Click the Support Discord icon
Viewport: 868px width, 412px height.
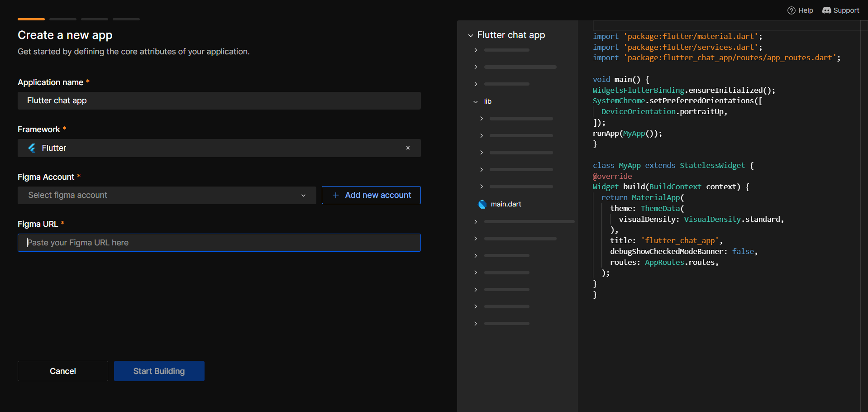point(826,10)
